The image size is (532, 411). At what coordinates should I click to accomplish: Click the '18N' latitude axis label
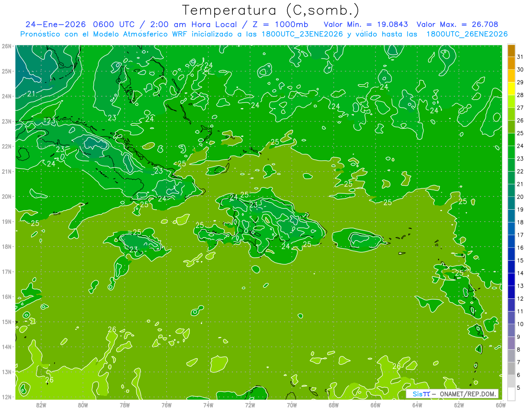[x=6, y=247]
